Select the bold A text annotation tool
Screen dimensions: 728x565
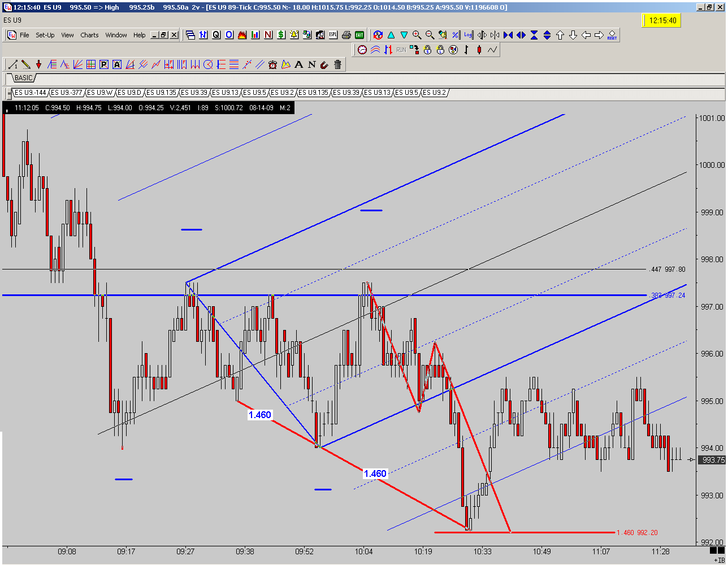pyautogui.click(x=298, y=64)
